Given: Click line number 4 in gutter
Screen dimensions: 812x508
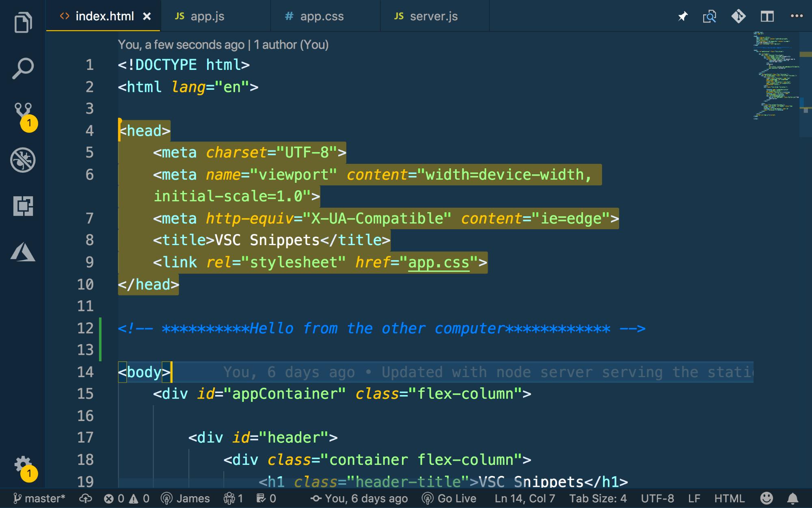Looking at the screenshot, I should click(89, 131).
